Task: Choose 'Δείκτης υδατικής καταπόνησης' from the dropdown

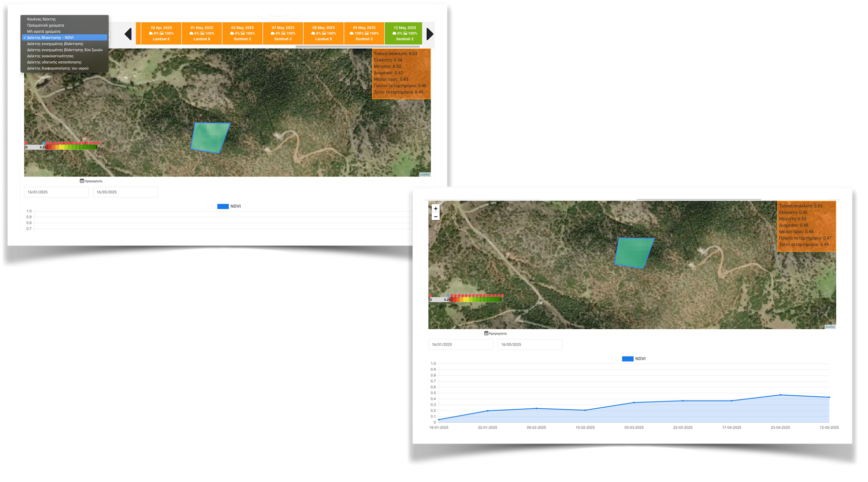Action: point(54,62)
